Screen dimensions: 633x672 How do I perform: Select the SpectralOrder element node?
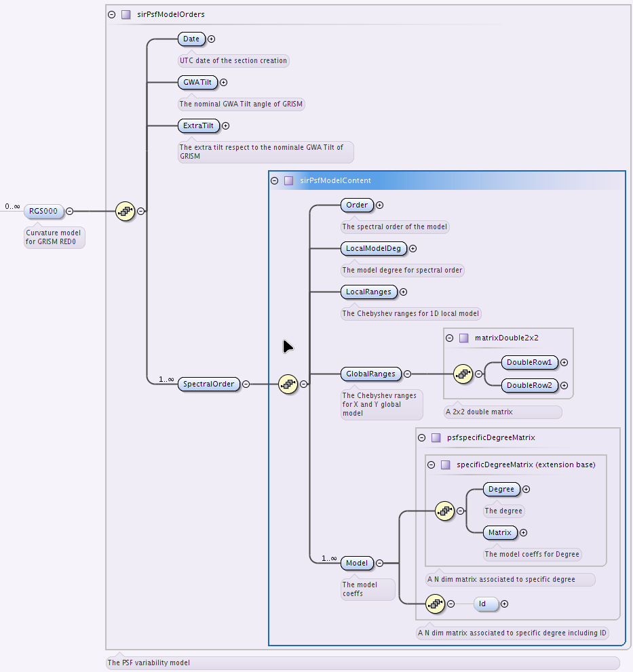click(x=209, y=384)
